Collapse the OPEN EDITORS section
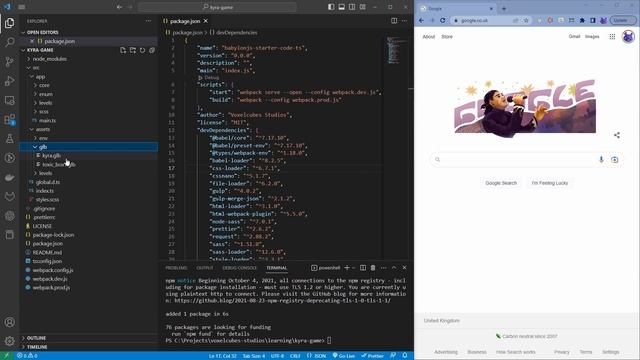The width and height of the screenshot is (640, 360). [x=23, y=32]
